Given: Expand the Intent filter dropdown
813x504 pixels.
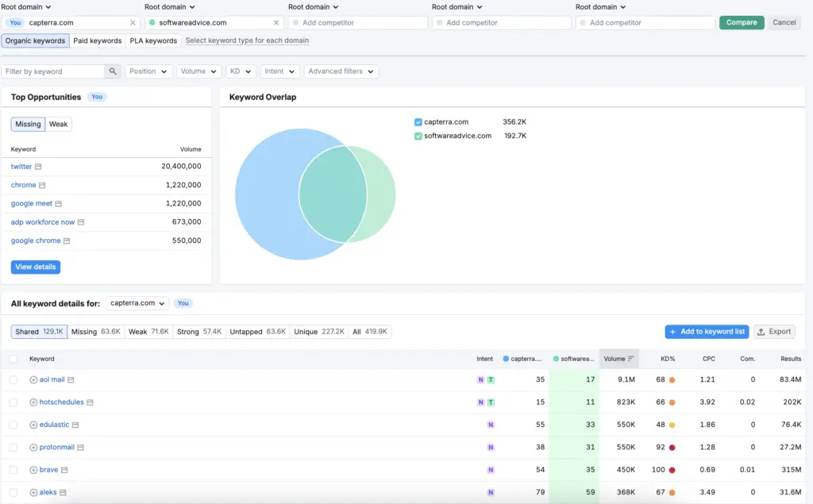Looking at the screenshot, I should click(279, 71).
